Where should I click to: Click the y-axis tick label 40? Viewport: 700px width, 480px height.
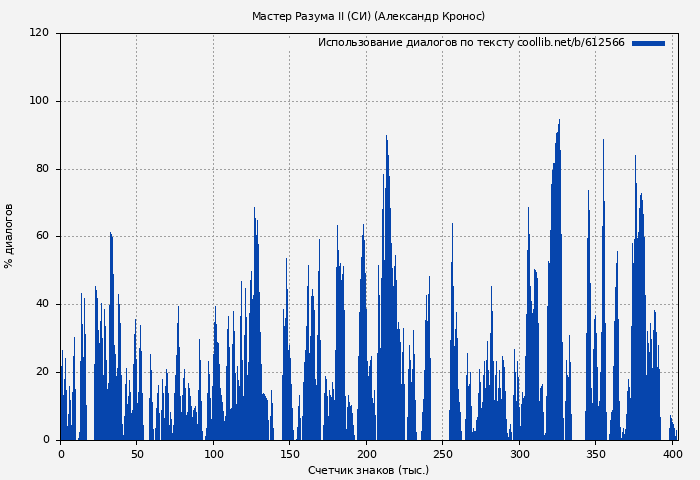(x=42, y=304)
